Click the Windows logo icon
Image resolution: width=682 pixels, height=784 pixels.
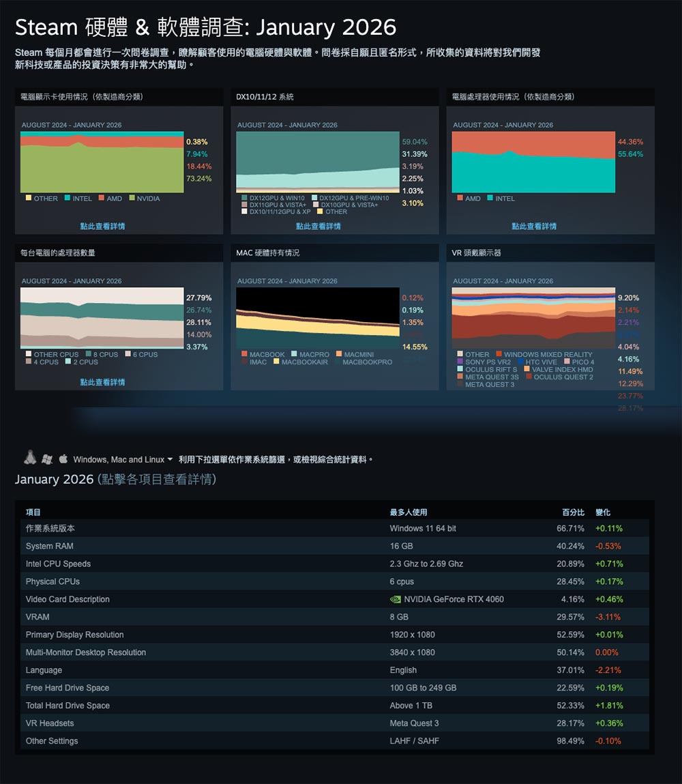point(46,459)
